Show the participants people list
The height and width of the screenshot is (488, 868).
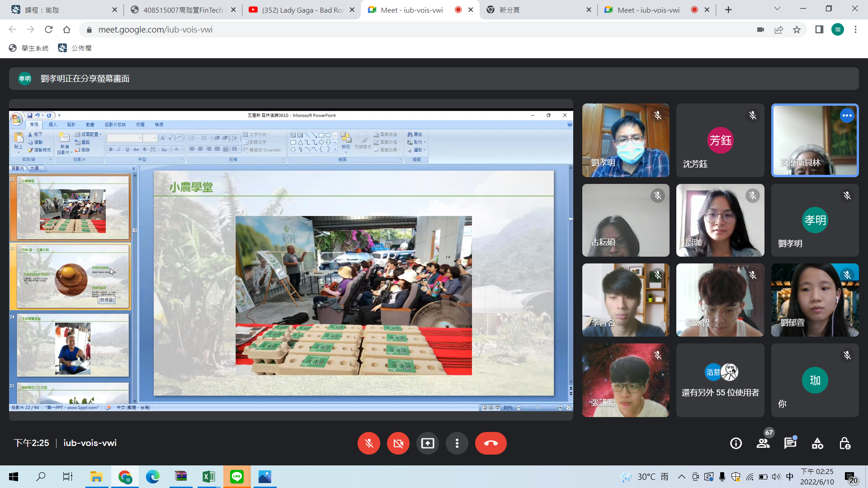click(x=763, y=443)
